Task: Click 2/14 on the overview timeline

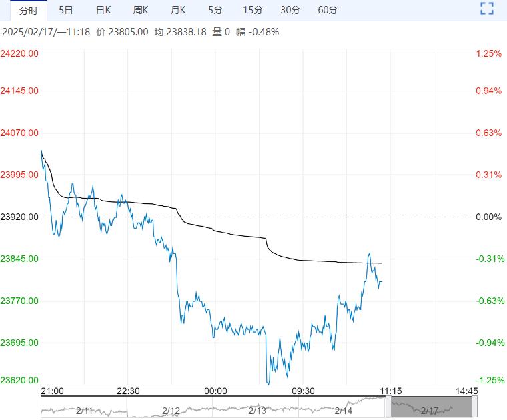Action: (343, 410)
